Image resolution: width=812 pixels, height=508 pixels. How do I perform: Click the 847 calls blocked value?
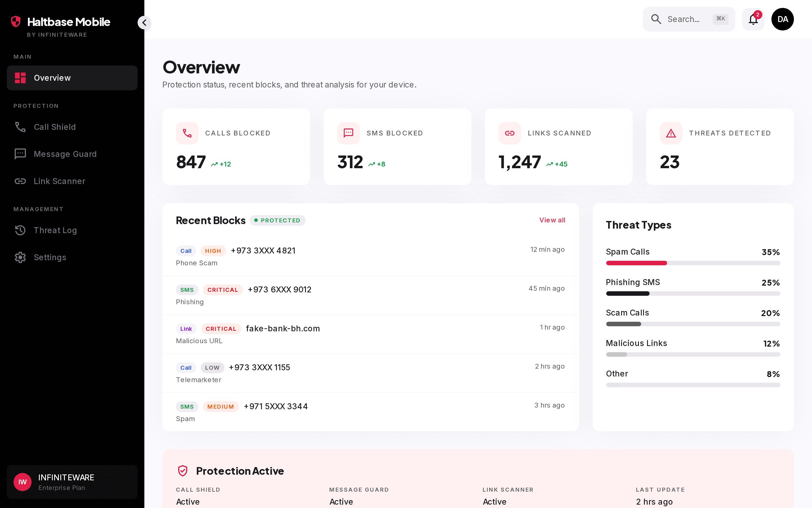[191, 162]
